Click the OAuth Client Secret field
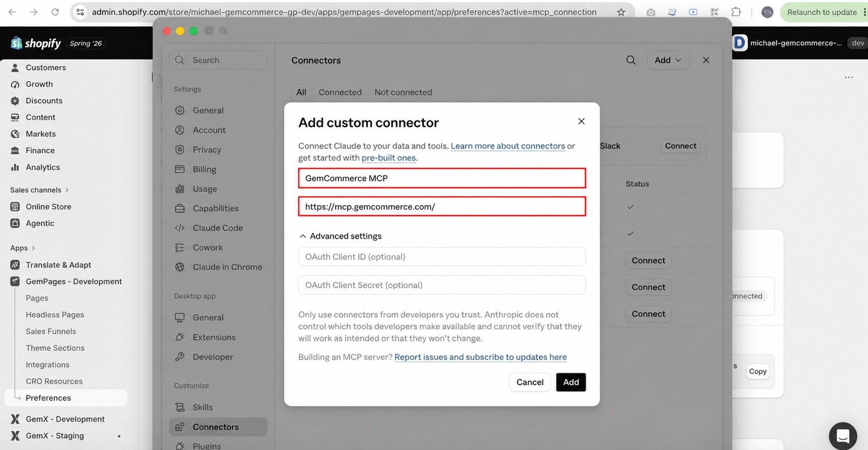The image size is (868, 450). point(442,285)
